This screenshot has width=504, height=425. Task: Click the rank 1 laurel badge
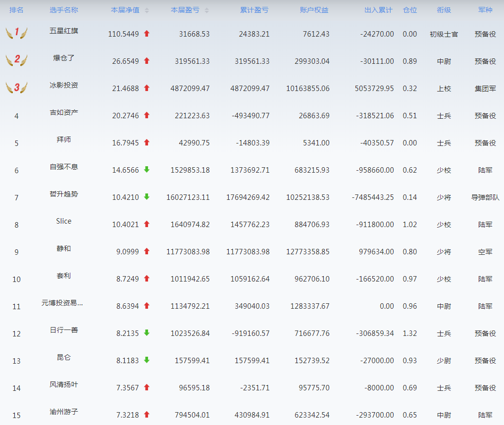click(16, 33)
